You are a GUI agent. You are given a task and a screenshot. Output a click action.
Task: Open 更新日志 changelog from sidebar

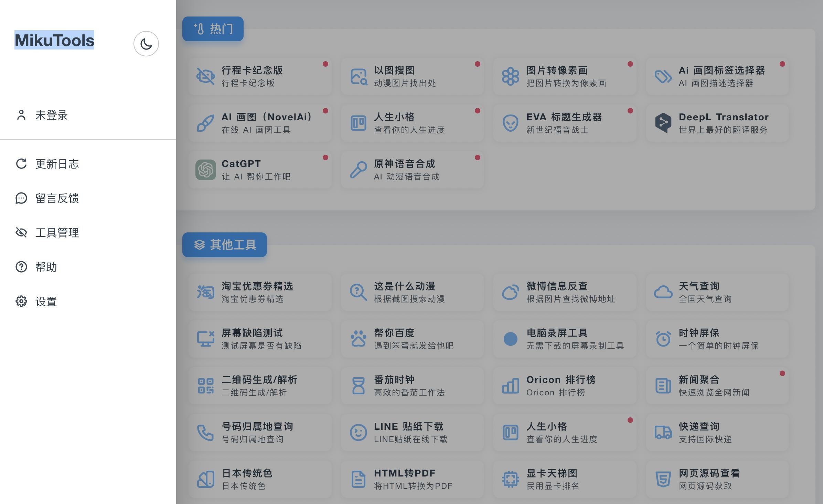(x=57, y=164)
